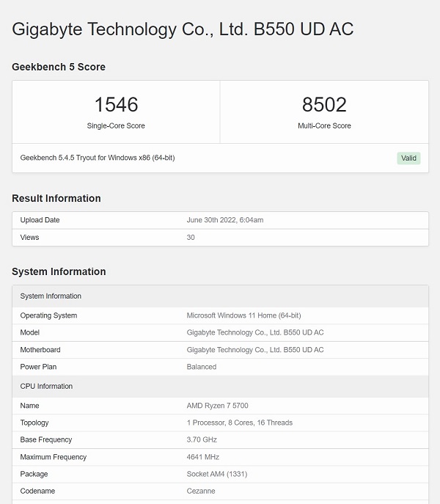440x504 pixels.
Task: Click the multi-core score value 8502
Action: (x=324, y=104)
